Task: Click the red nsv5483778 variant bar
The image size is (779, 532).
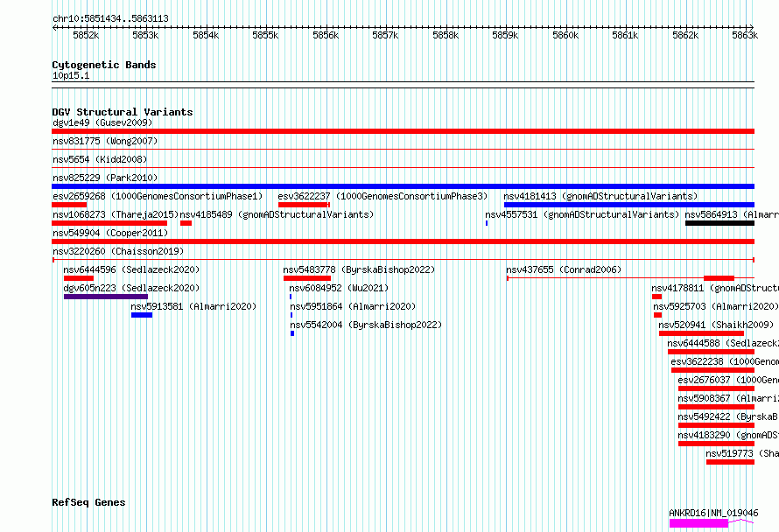Action: point(307,278)
